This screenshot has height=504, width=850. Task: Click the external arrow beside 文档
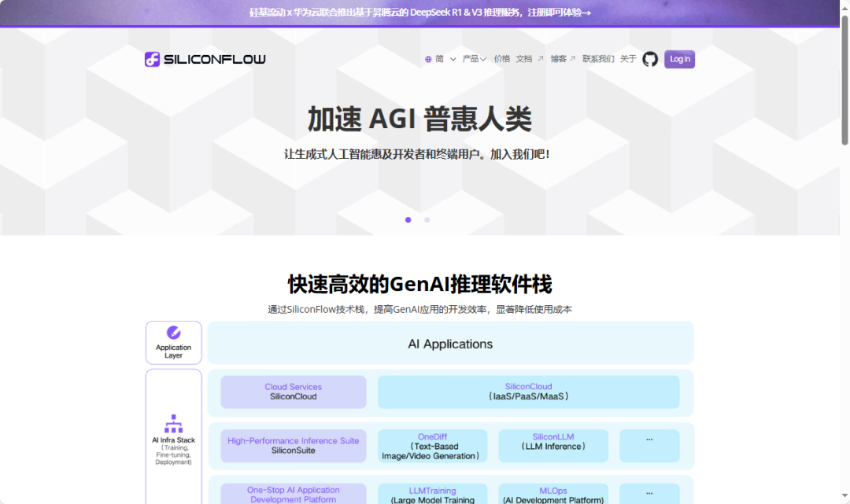(x=541, y=58)
